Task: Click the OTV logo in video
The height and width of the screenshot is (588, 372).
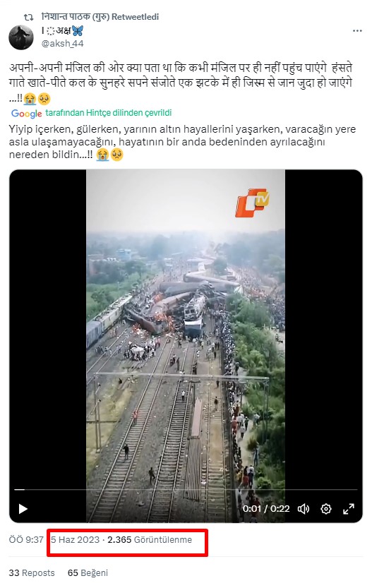Action: click(x=252, y=203)
